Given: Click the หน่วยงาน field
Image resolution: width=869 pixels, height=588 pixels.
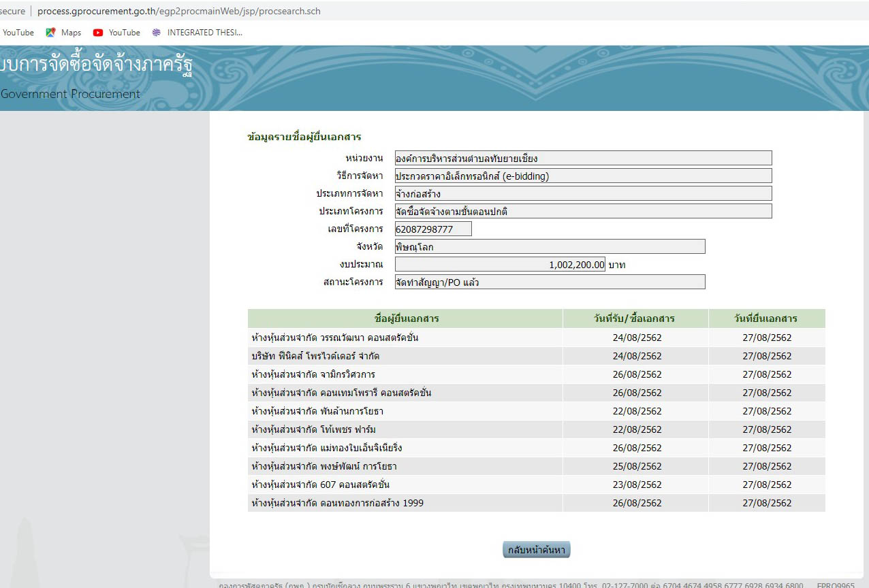Looking at the screenshot, I should tap(583, 159).
